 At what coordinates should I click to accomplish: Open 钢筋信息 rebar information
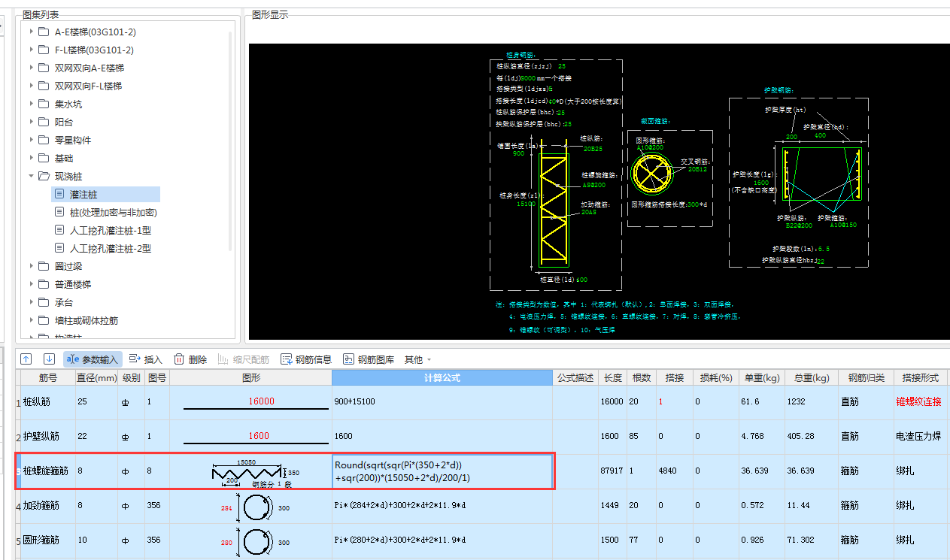306,359
